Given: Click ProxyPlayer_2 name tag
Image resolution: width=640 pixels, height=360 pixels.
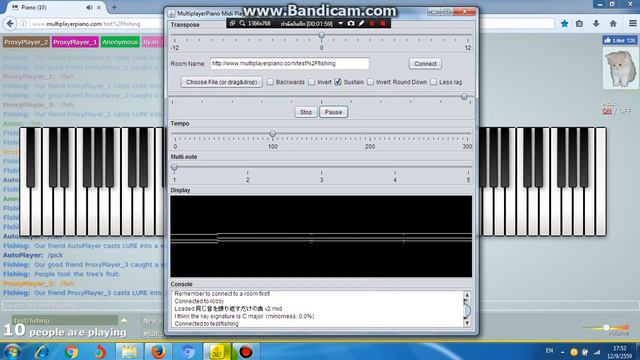Looking at the screenshot, I should click(26, 42).
